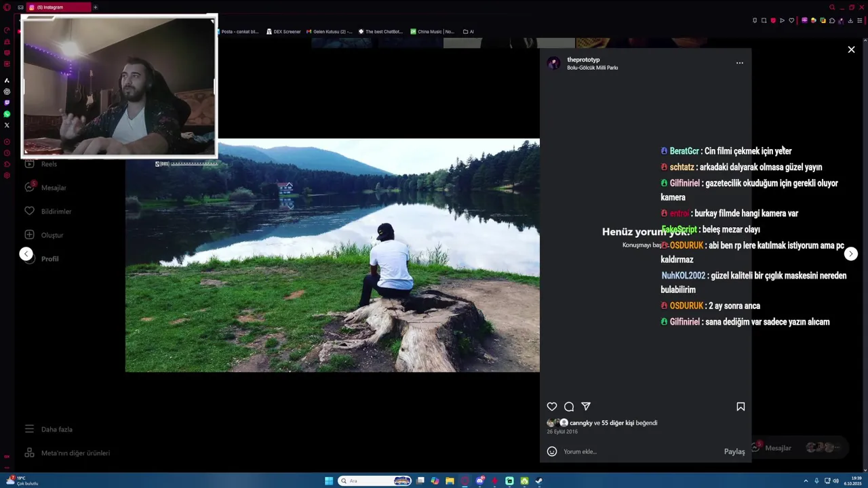Open the China Music bookmark

(x=432, y=31)
